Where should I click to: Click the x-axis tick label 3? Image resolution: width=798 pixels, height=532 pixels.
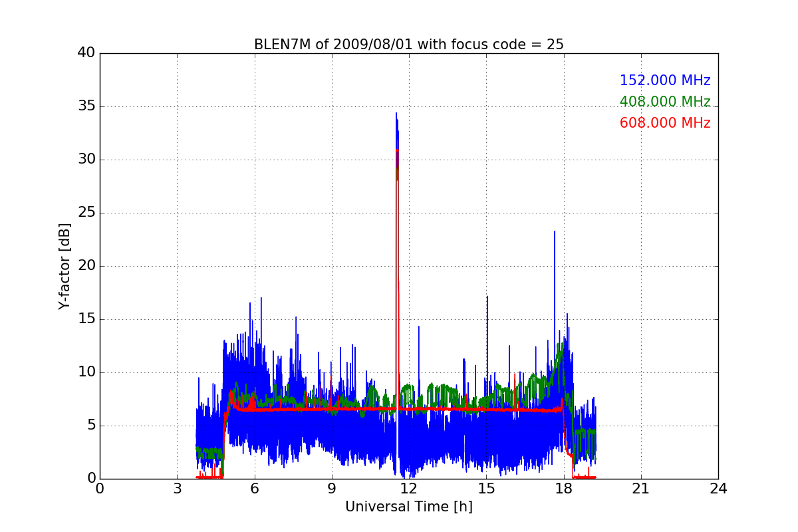tap(177, 489)
